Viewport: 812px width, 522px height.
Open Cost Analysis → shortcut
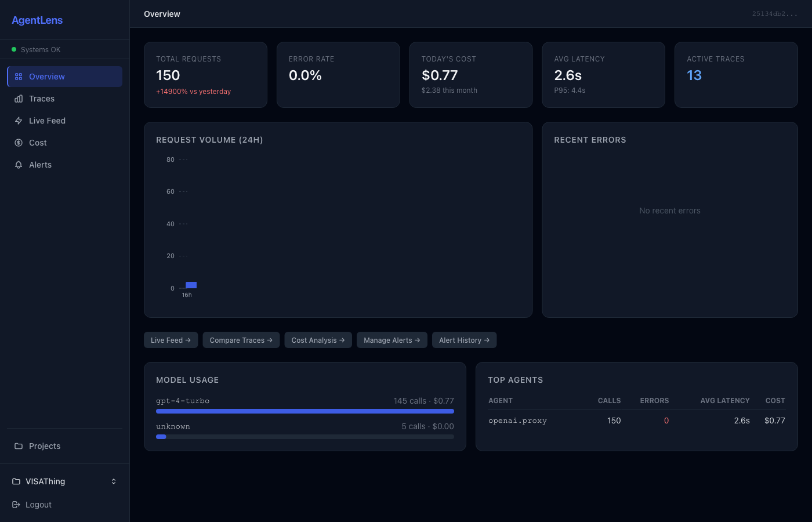(318, 340)
